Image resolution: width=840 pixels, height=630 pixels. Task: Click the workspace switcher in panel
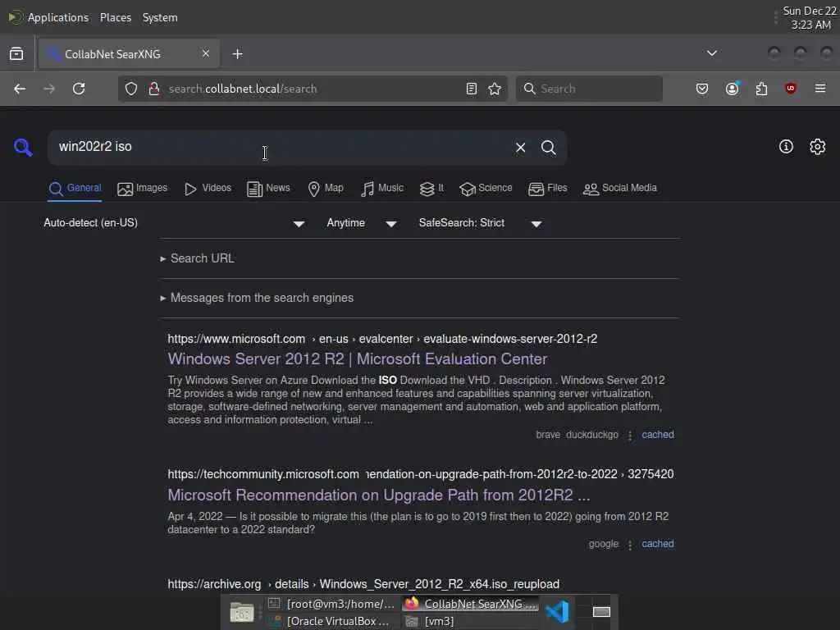pyautogui.click(x=601, y=612)
